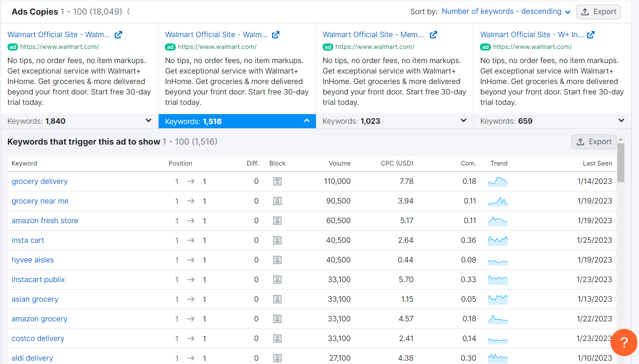Image resolution: width=639 pixels, height=364 pixels.
Task: Open external link icon for second Walmart ad
Action: [x=276, y=35]
